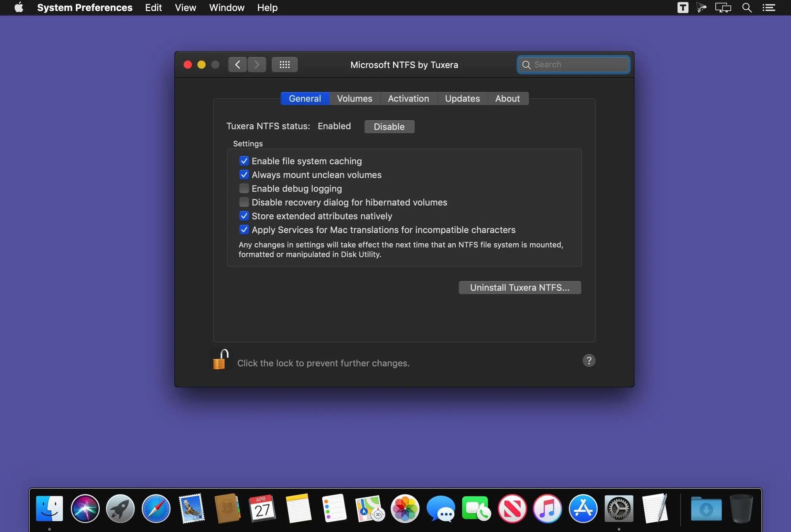Toggle Enable file system caching checkbox
791x532 pixels.
pos(243,161)
